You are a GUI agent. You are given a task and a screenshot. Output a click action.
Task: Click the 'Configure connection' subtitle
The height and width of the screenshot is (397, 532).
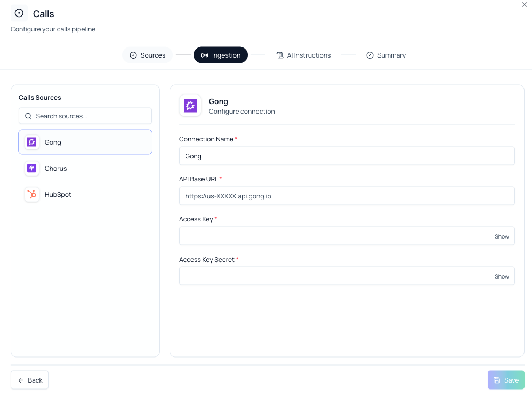click(x=241, y=112)
